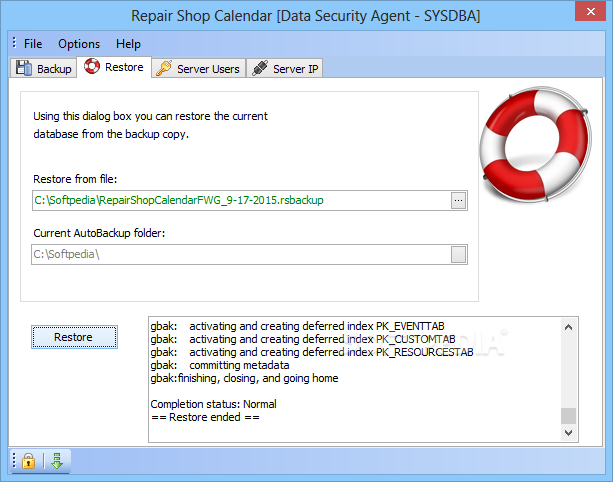Open the Options menu
The height and width of the screenshot is (482, 613).
pyautogui.click(x=79, y=44)
